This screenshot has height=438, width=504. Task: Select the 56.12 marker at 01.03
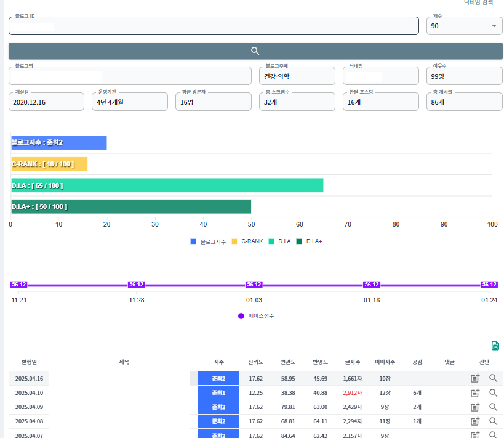[254, 285]
